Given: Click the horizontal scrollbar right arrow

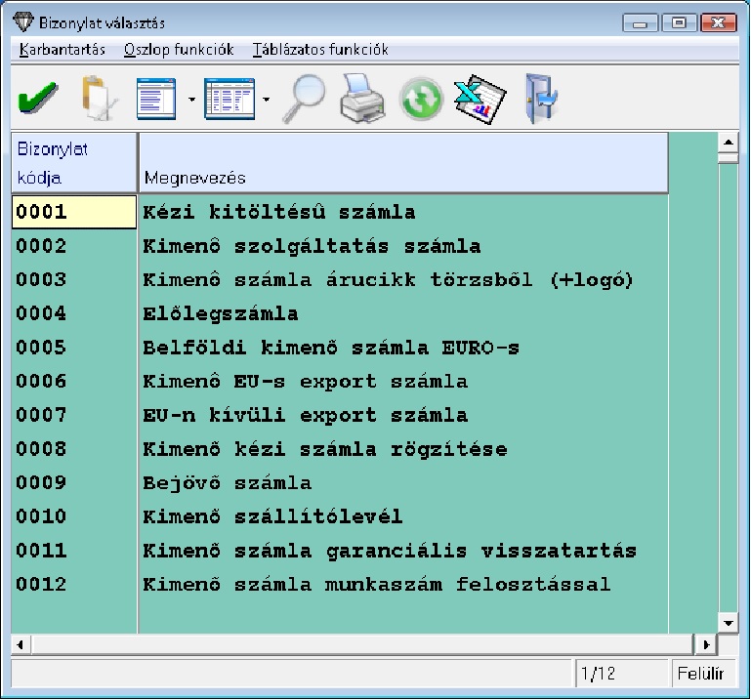Looking at the screenshot, I should (x=706, y=645).
